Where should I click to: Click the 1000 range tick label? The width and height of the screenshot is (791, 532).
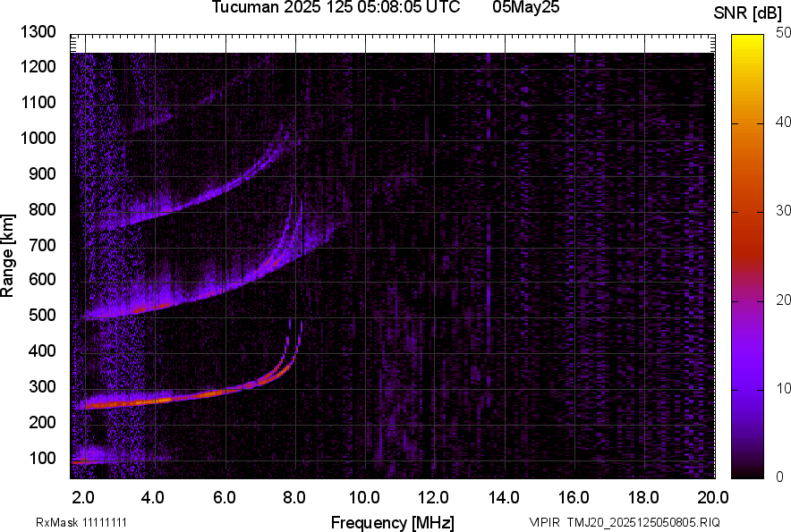tap(38, 138)
